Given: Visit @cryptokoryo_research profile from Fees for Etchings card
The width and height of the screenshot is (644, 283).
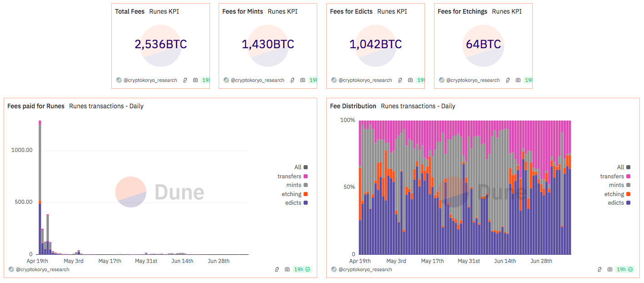Looking at the screenshot, I should point(473,80).
